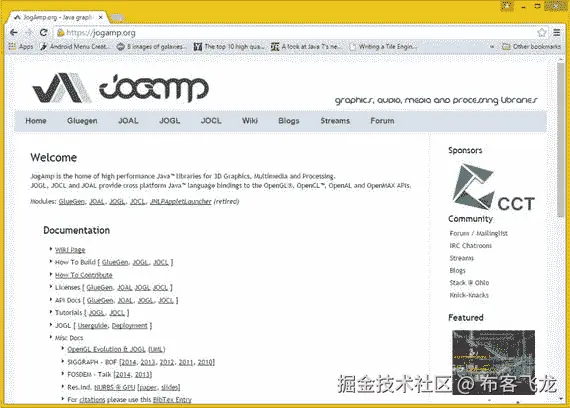570x408 pixels.
Task: Open SIGGRAPH BOF 2014 link
Action: (129, 362)
